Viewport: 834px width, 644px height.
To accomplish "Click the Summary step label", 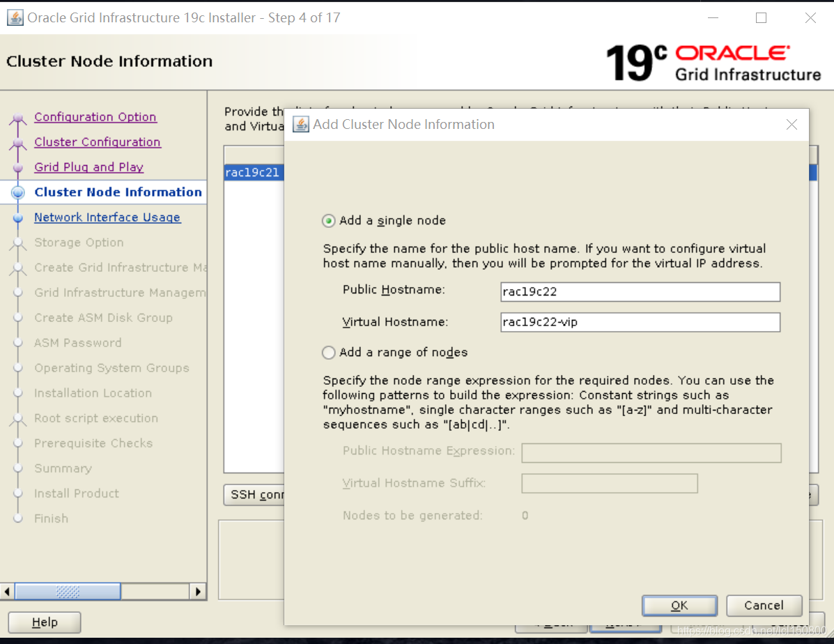I will 63,468.
